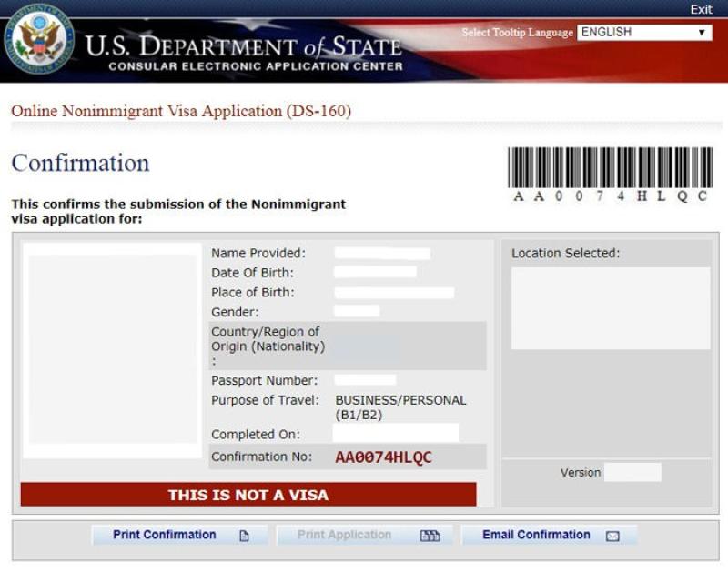
Task: Click the pages icon beside Print Application
Action: [430, 536]
